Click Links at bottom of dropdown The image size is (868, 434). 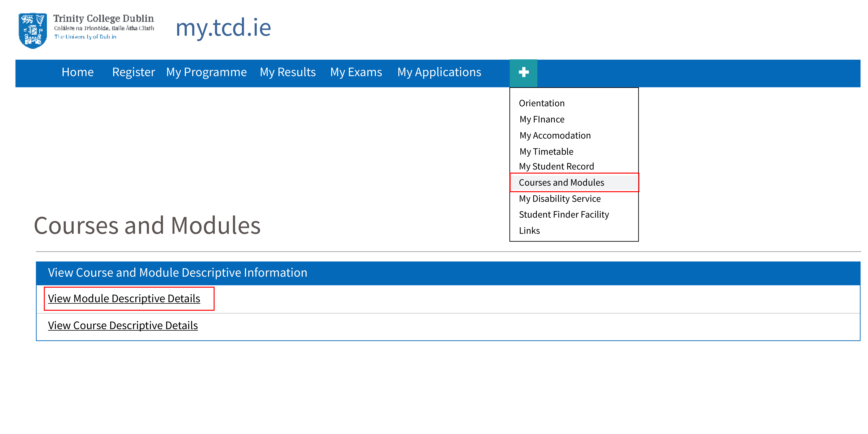[x=529, y=231]
